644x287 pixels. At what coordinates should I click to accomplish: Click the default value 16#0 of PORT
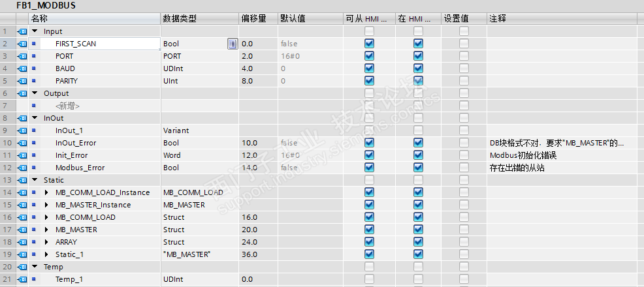point(291,56)
